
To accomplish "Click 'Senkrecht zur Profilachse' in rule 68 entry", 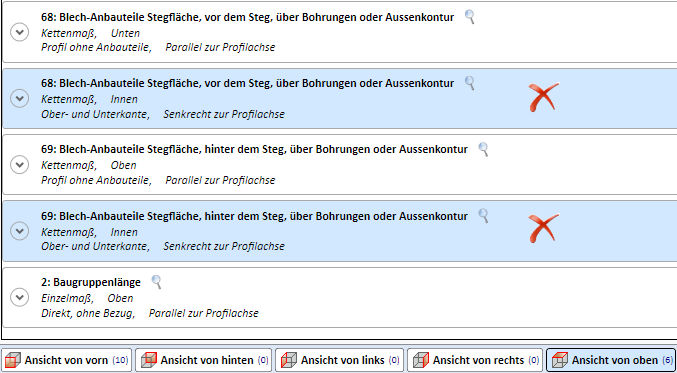I will (224, 114).
